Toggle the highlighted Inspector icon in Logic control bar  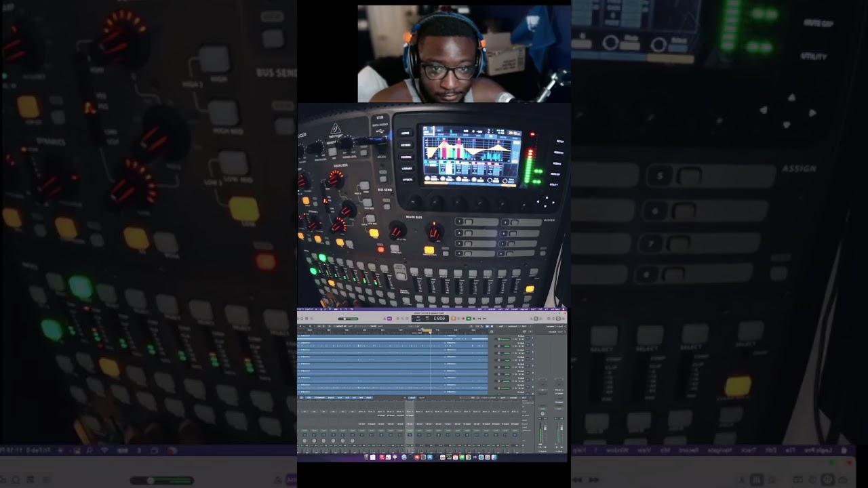pyautogui.click(x=558, y=319)
